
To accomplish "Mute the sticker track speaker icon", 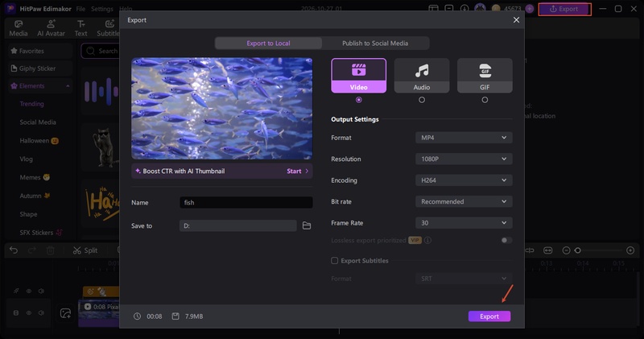I will click(x=41, y=291).
